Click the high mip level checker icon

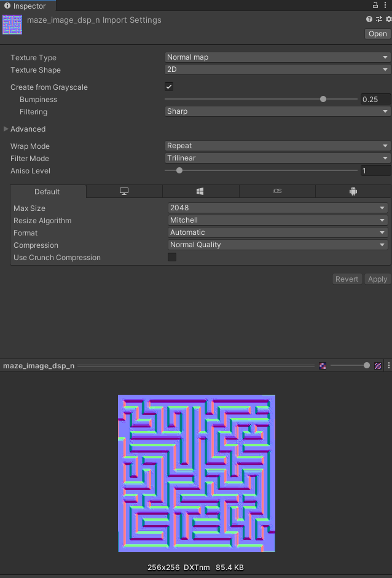[378, 366]
